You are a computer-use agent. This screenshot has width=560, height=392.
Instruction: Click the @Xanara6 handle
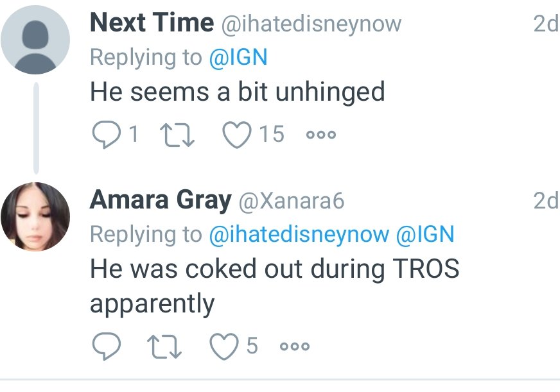pos(292,201)
